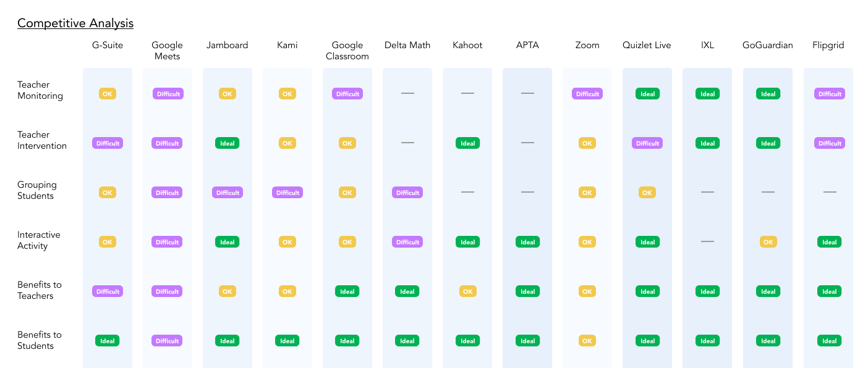Click the GoGuardian column heading
The image size is (868, 368).
[767, 45]
